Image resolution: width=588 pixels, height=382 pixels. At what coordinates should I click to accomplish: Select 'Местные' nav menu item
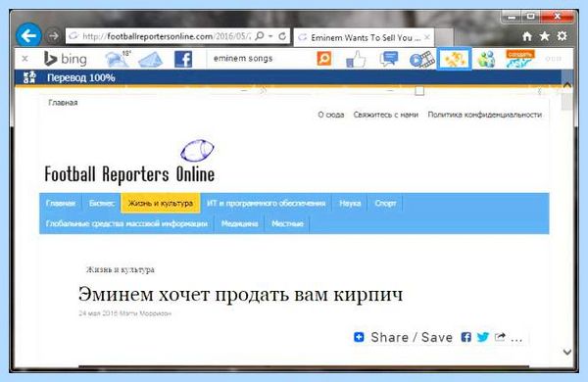(287, 223)
